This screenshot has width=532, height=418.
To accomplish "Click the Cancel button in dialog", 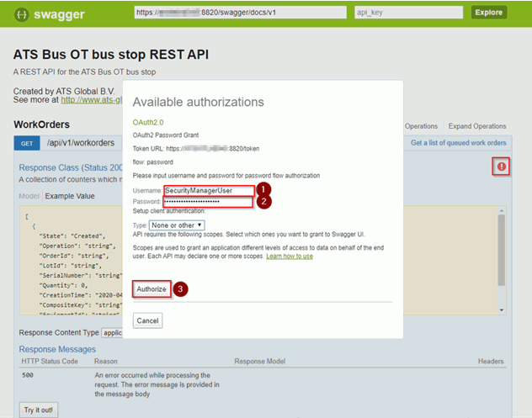I will 147,320.
